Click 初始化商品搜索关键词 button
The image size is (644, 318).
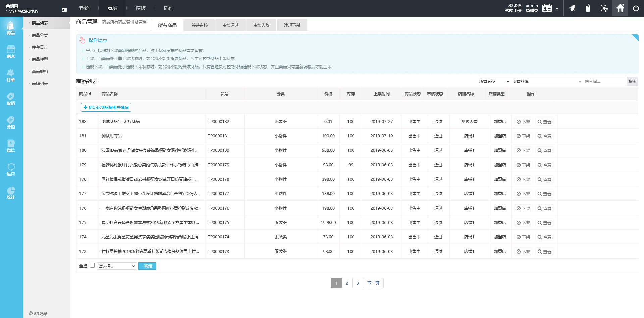coord(106,107)
